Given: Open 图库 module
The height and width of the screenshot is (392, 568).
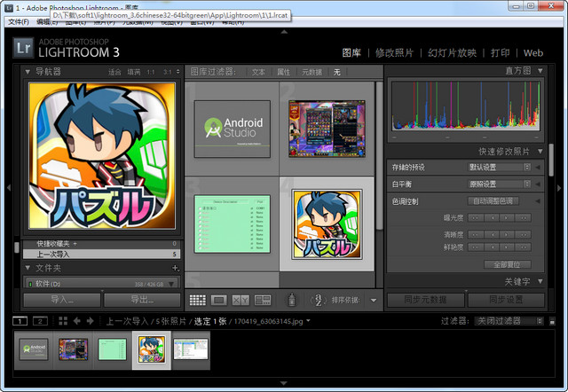Looking at the screenshot, I should [x=351, y=53].
